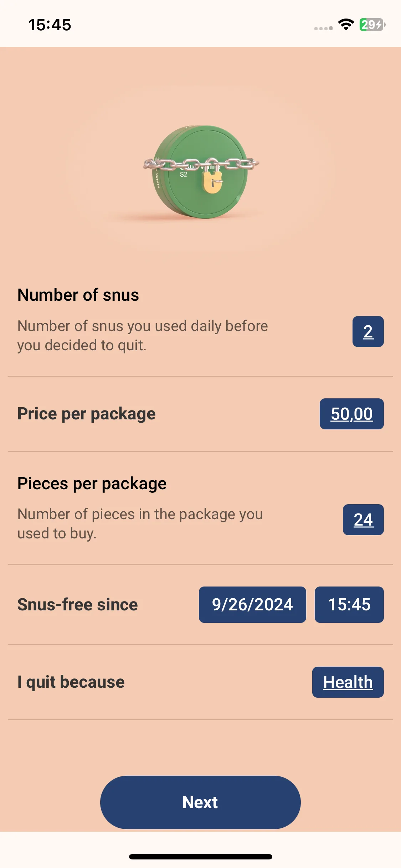Tap the WiFi icon in status bar
Screen dimensions: 401x868
[x=346, y=25]
